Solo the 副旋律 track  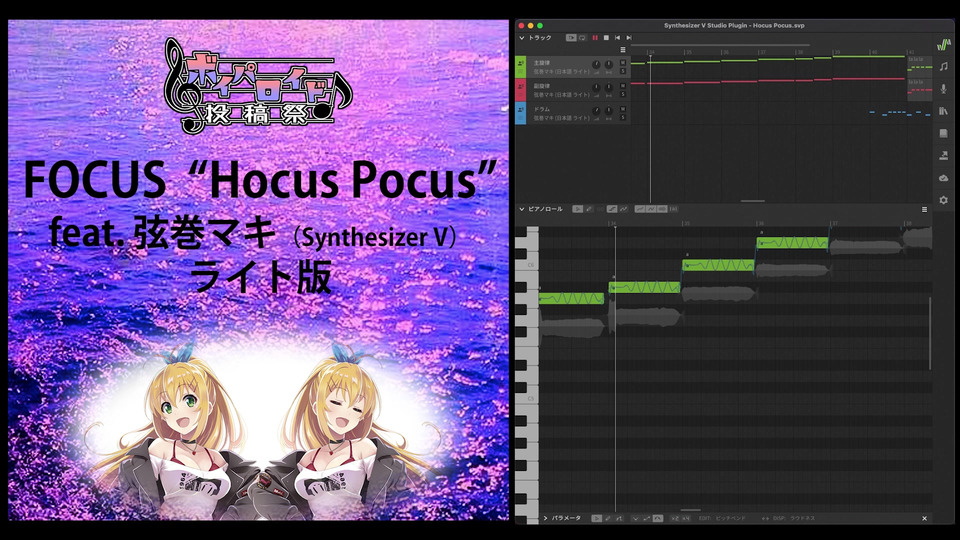[623, 95]
